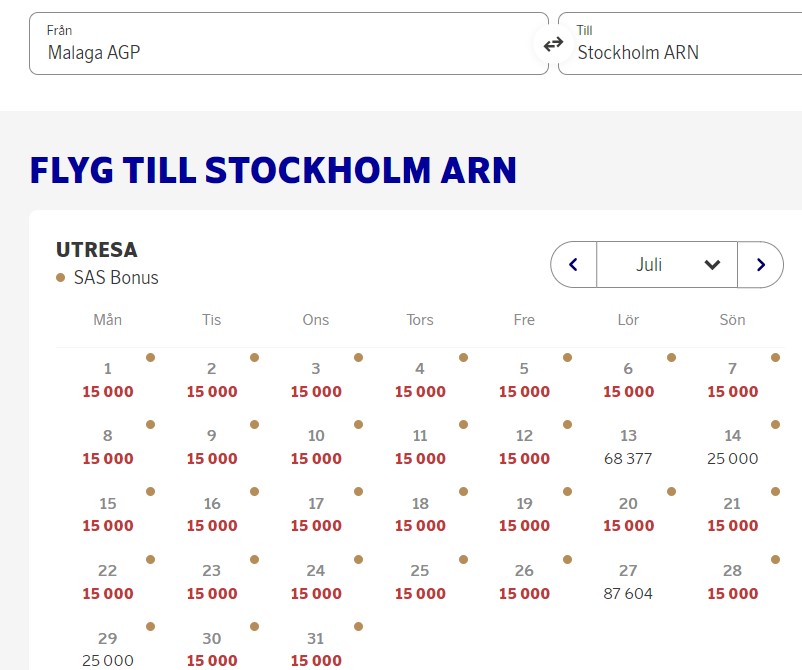Image resolution: width=802 pixels, height=670 pixels.
Task: Select July 1 for 15 000
Action: pos(108,380)
